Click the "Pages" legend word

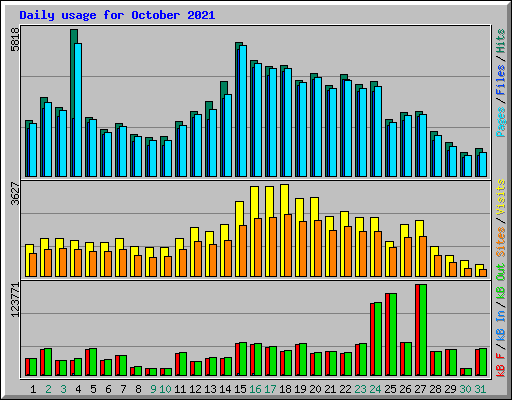pyautogui.click(x=500, y=122)
